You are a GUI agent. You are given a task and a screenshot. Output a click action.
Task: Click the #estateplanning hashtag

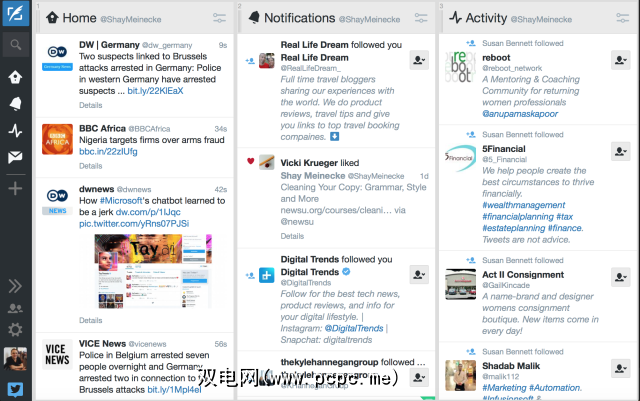[513, 228]
